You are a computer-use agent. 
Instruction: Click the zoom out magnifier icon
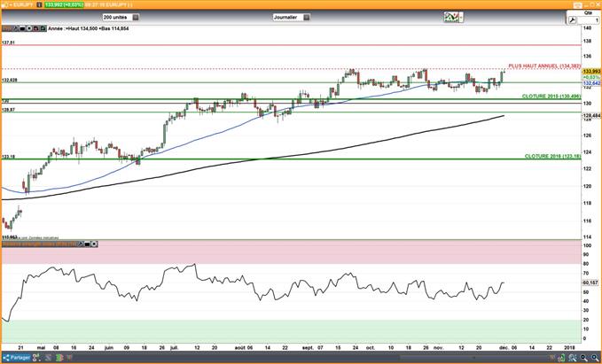point(584,358)
